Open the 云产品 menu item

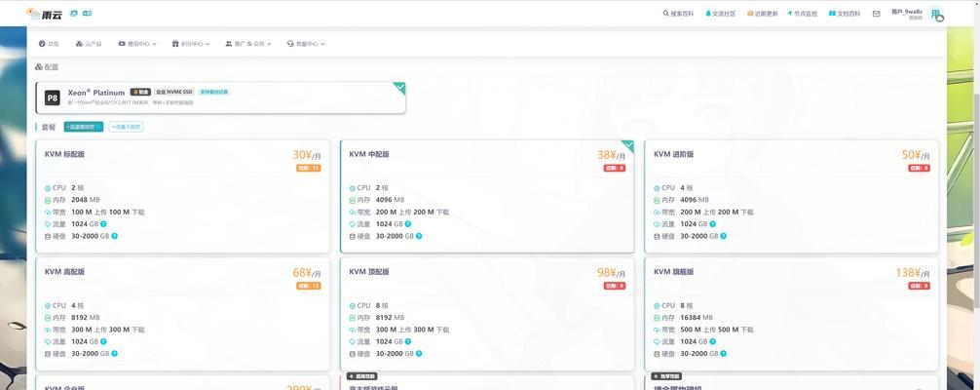click(x=88, y=44)
